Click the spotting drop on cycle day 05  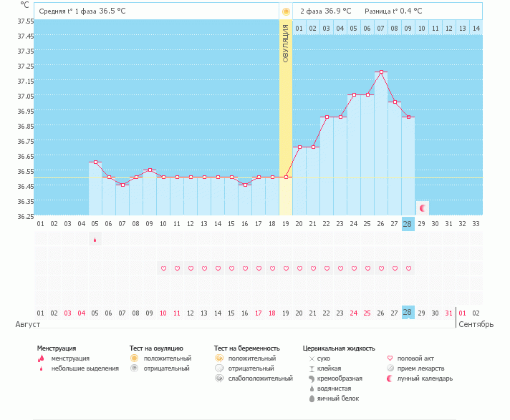click(x=95, y=241)
